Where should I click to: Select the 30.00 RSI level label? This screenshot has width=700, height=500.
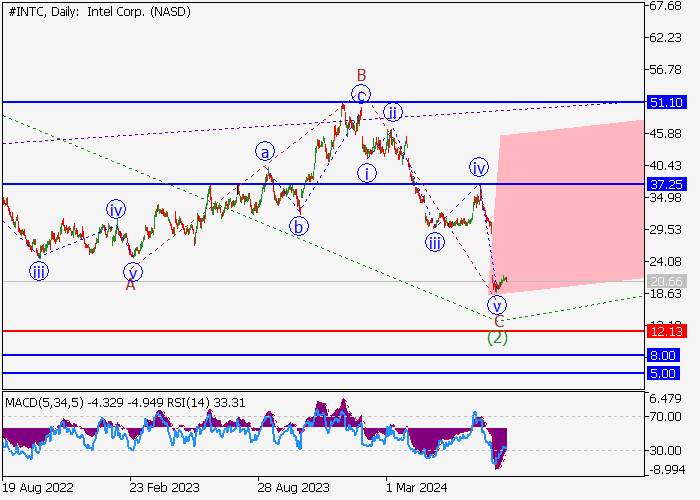(x=666, y=450)
